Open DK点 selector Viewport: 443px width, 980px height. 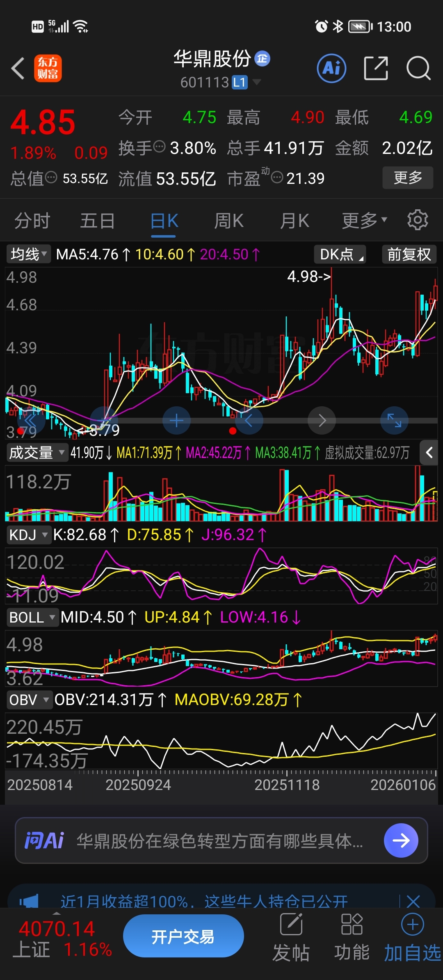340,254
